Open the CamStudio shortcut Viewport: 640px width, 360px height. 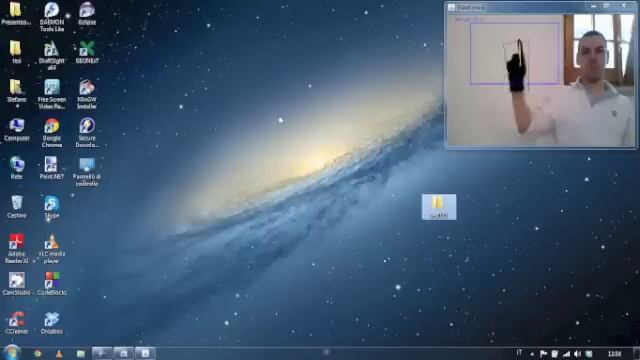tap(16, 284)
